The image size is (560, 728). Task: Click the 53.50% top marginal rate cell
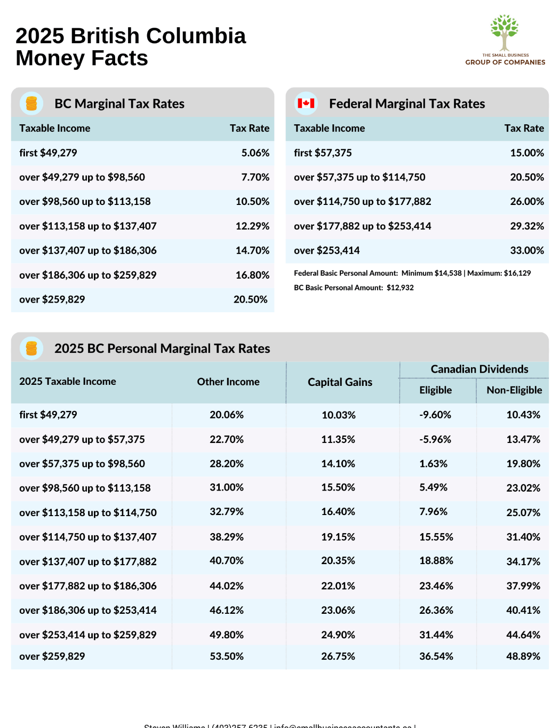coord(227,656)
